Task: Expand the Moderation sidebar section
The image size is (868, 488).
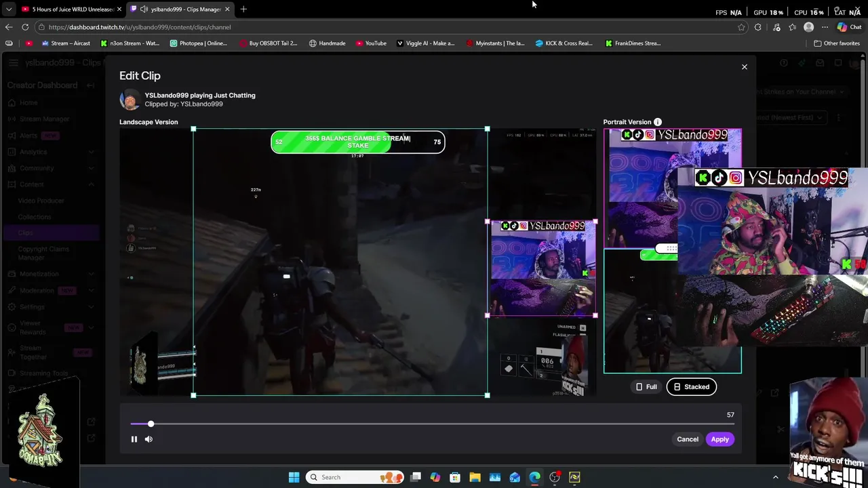Action: click(91, 290)
